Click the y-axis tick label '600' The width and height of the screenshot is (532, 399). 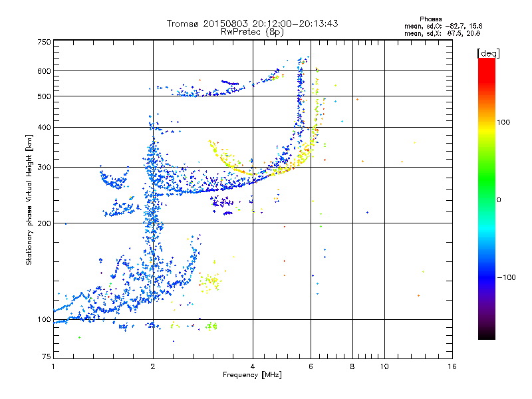click(x=44, y=71)
